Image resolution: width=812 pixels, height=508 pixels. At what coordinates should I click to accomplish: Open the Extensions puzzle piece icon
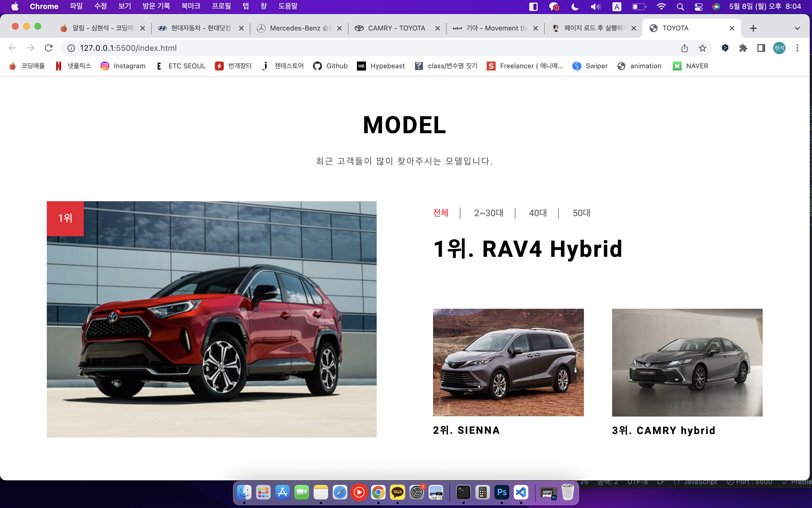[743, 48]
